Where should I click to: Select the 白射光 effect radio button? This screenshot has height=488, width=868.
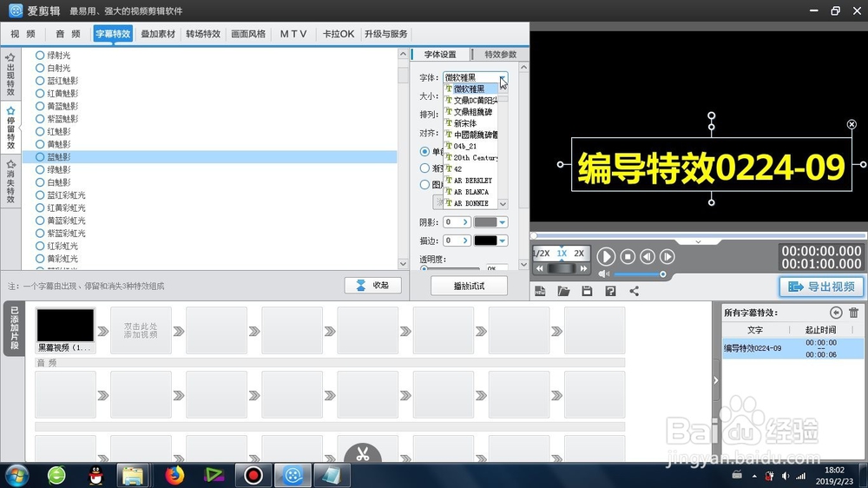click(40, 68)
